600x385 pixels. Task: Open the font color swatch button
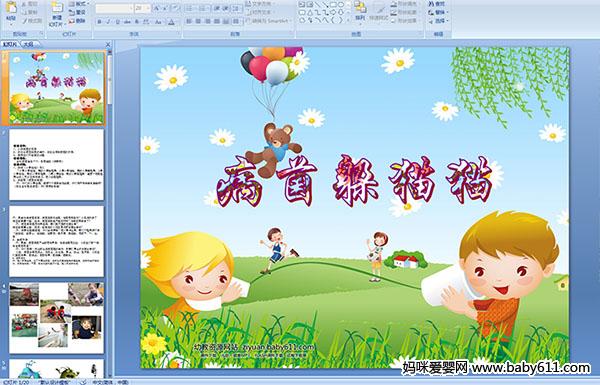[x=172, y=22]
